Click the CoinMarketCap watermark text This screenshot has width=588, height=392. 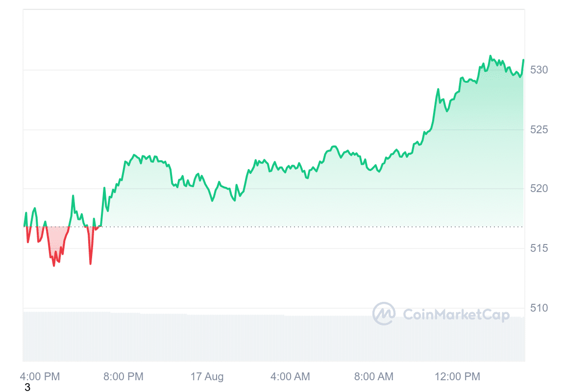pyautogui.click(x=456, y=315)
